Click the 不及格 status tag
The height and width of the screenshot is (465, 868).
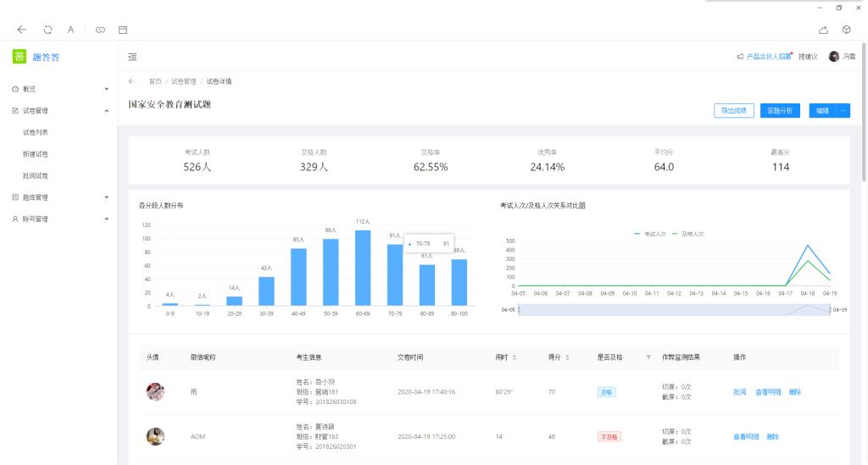tap(609, 437)
